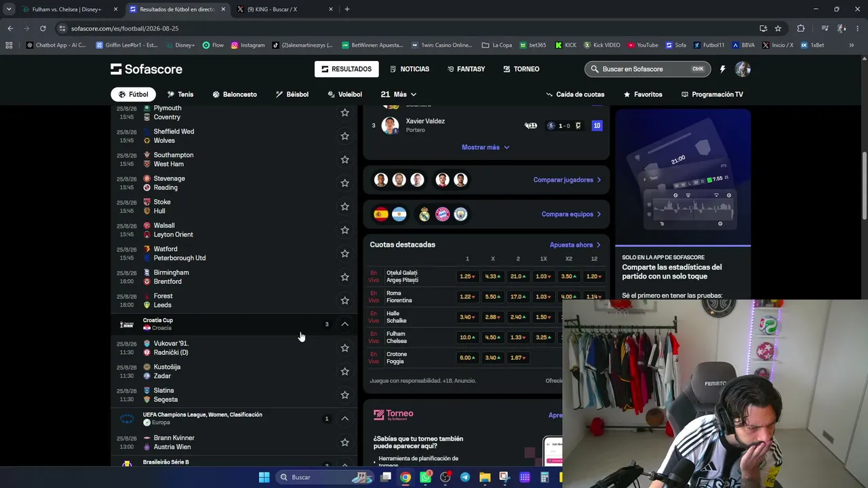Favorite the Southampton vs West Ham match
The width and height of the screenshot is (868, 488).
344,159
